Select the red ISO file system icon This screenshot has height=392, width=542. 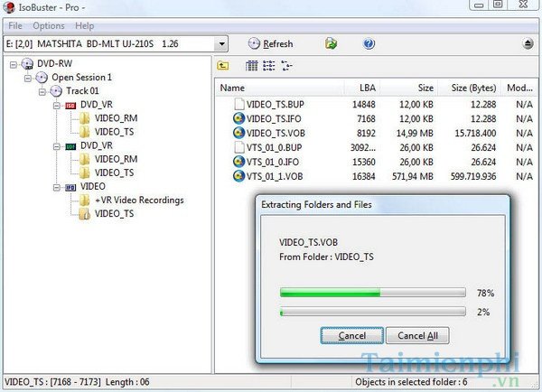tap(70, 106)
